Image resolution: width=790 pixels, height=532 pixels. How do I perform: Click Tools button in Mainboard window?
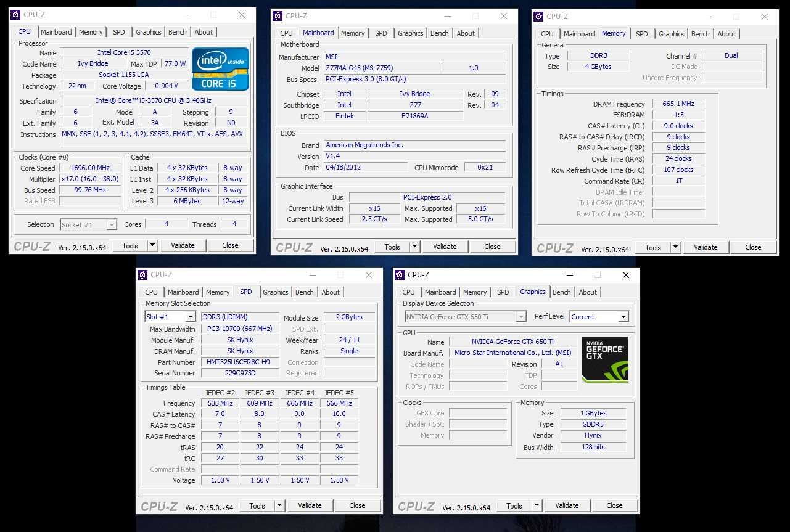click(392, 247)
